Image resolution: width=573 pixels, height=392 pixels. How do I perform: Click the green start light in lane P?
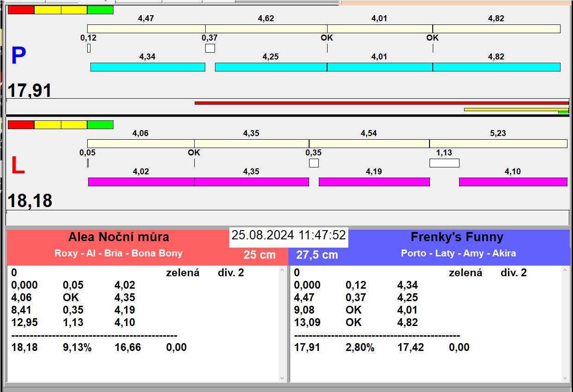tap(100, 10)
